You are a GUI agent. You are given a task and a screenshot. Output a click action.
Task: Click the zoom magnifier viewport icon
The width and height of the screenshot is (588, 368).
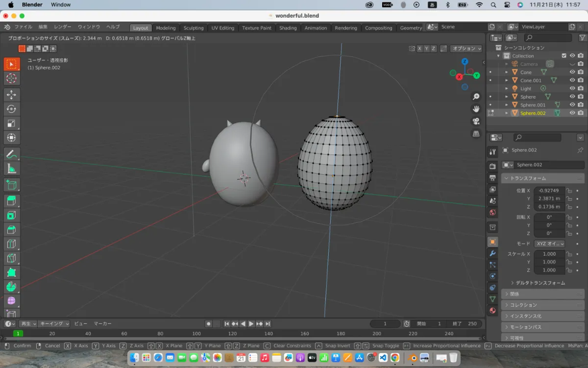pos(476,96)
